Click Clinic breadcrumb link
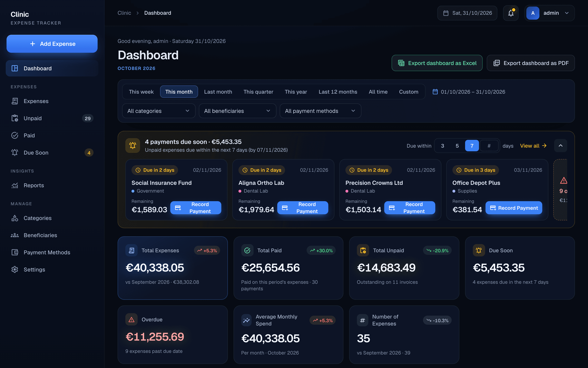The height and width of the screenshot is (368, 588). pyautogui.click(x=124, y=13)
